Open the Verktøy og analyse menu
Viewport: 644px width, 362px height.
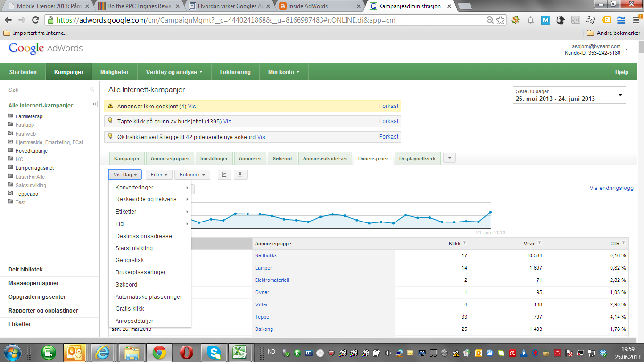(174, 72)
